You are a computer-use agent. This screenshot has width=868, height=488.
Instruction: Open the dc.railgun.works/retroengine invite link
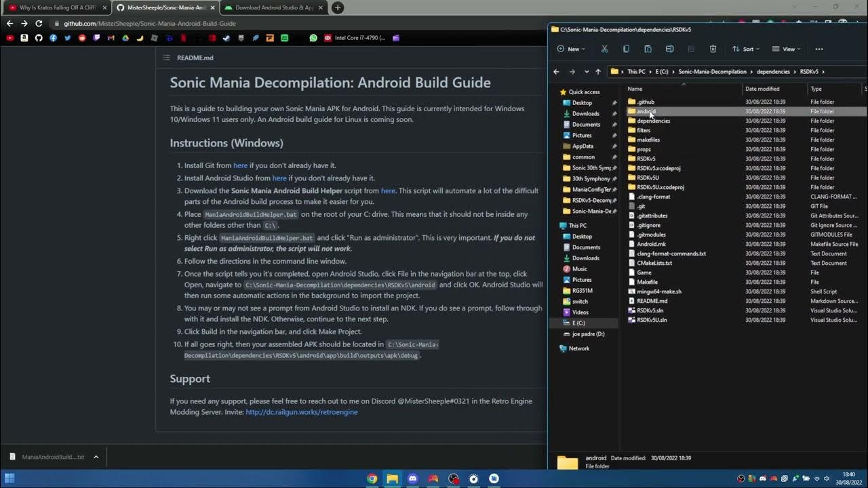302,412
